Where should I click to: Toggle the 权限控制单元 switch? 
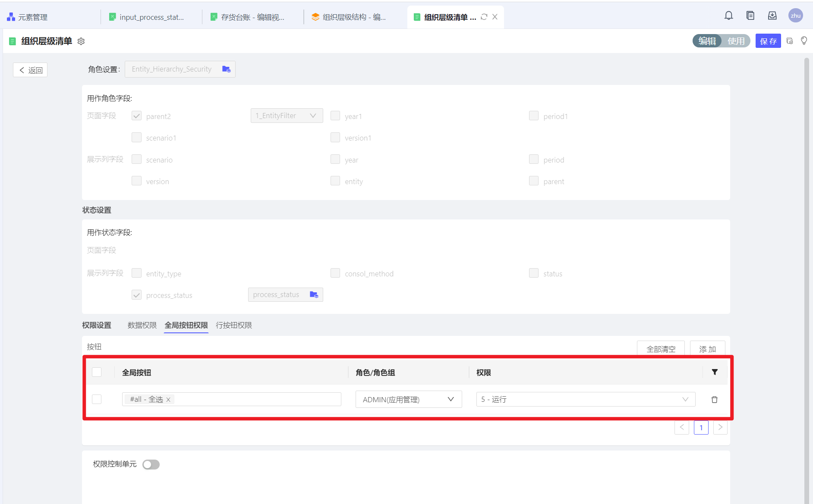(x=151, y=464)
